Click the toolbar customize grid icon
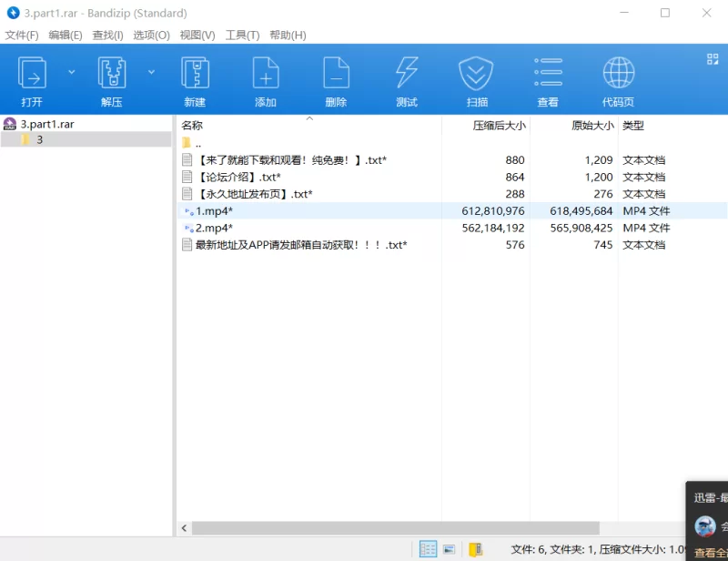Screen dimensions: 728x561 tap(713, 58)
